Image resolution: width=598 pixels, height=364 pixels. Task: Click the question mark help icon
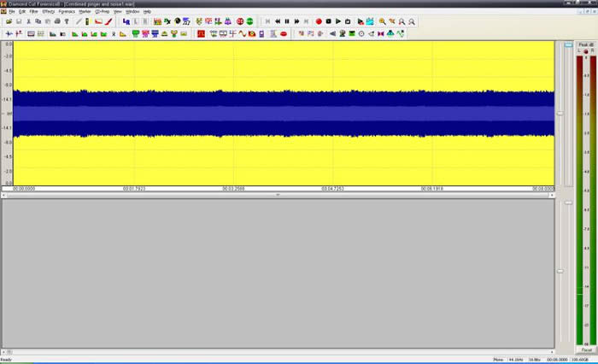pos(67,21)
